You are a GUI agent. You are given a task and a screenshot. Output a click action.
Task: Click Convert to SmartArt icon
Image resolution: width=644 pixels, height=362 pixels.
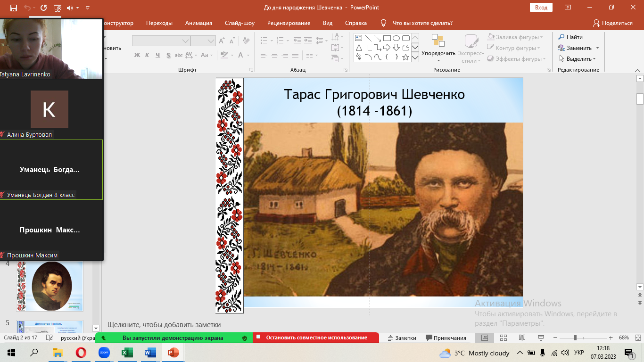[x=337, y=59]
